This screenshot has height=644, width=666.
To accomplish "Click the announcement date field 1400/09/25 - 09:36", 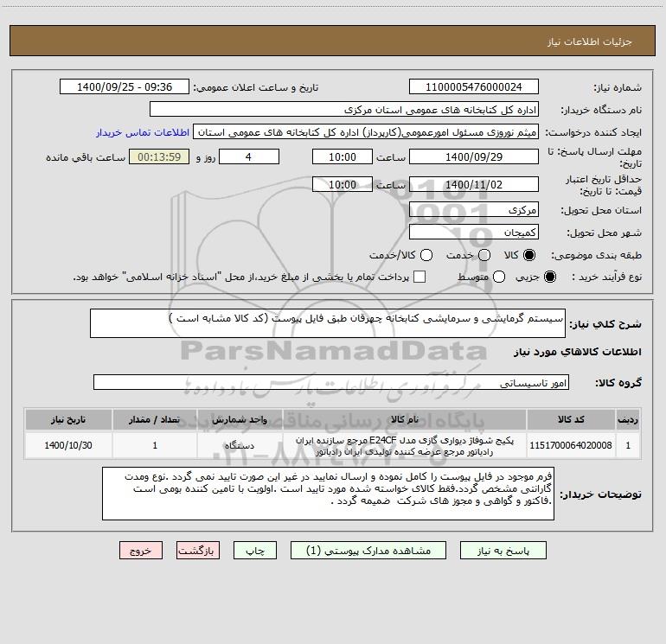I will point(125,87).
